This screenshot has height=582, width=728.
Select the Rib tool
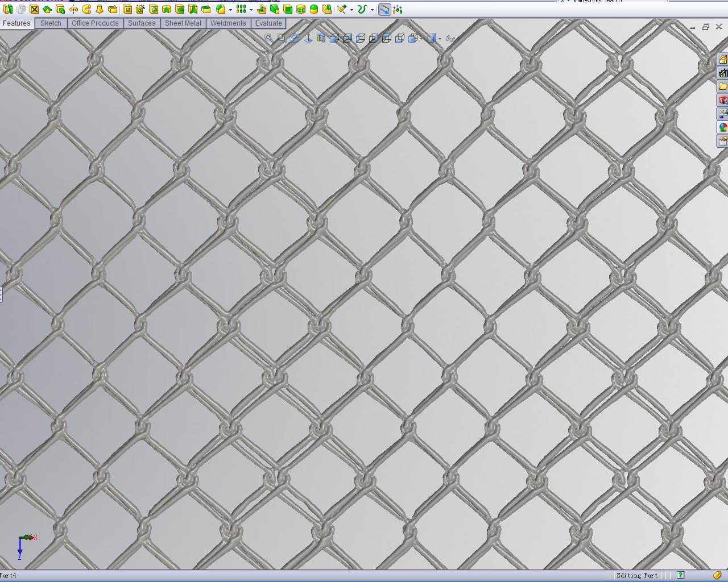click(x=262, y=9)
